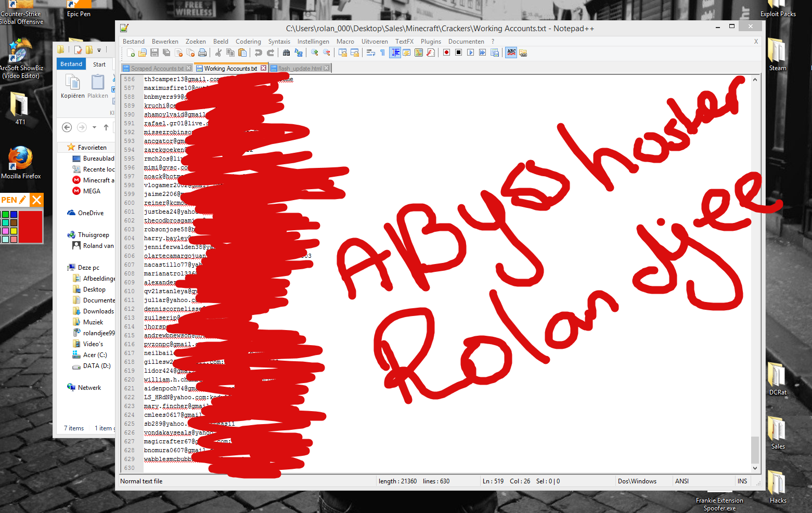Open TextFX menu
The width and height of the screenshot is (812, 513).
click(x=404, y=42)
